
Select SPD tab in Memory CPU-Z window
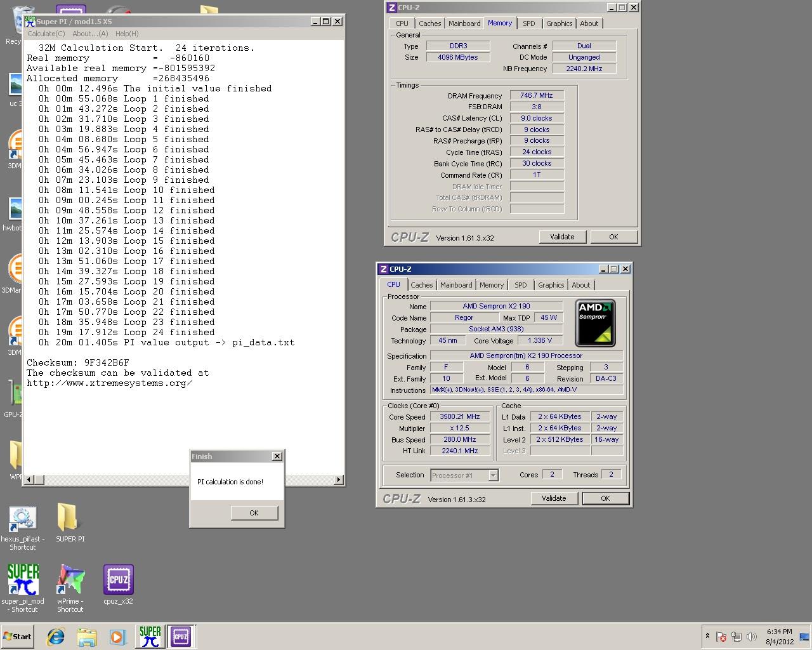pos(529,23)
